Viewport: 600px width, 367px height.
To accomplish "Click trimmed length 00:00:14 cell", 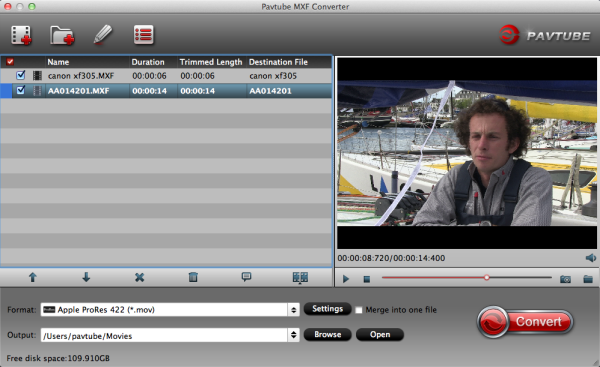I will 197,91.
